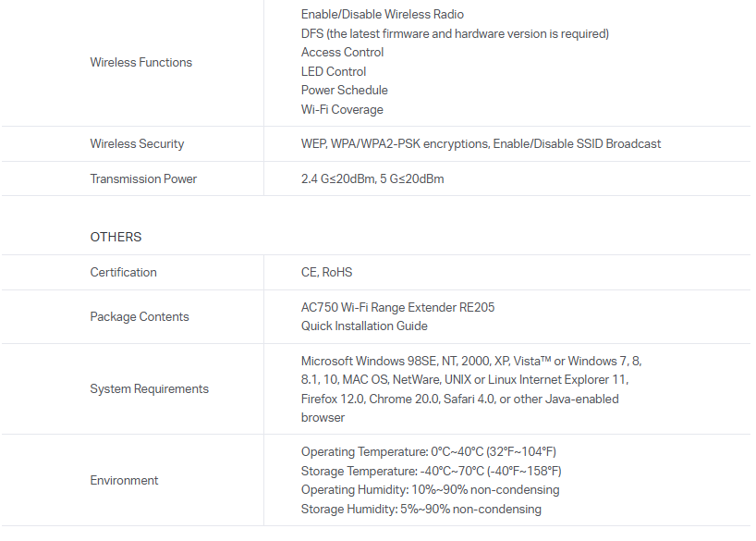This screenshot has height=541, width=756.
Task: Click the Power Schedule entry
Action: coord(344,91)
